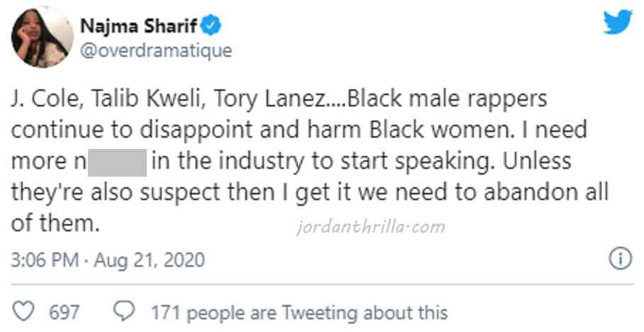
Task: Click the 697 likes count
Action: click(64, 312)
